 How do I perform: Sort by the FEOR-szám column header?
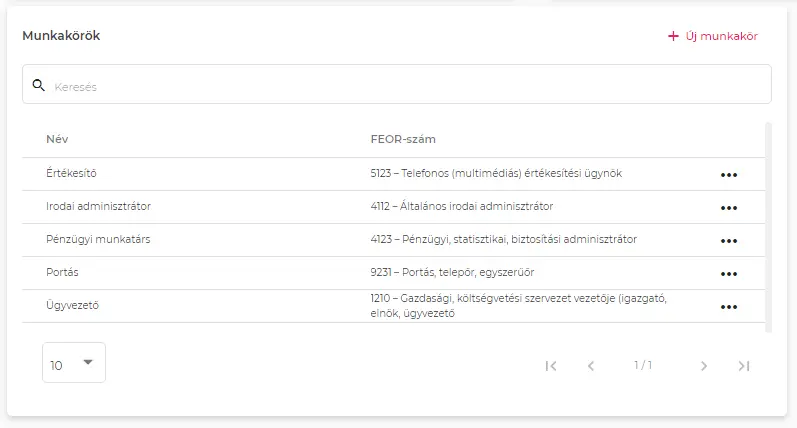402,139
